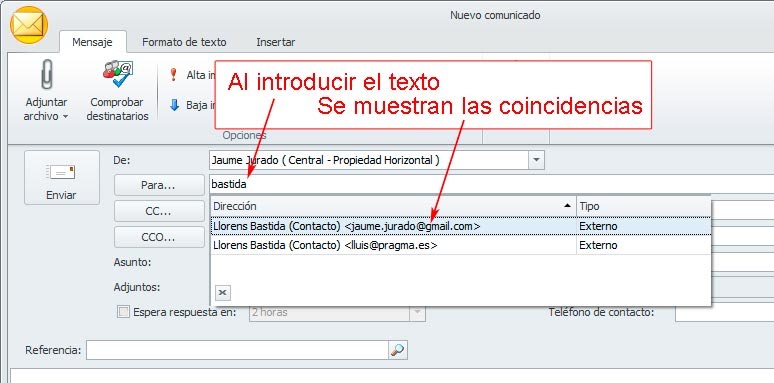Click the Para... button

[x=158, y=185]
